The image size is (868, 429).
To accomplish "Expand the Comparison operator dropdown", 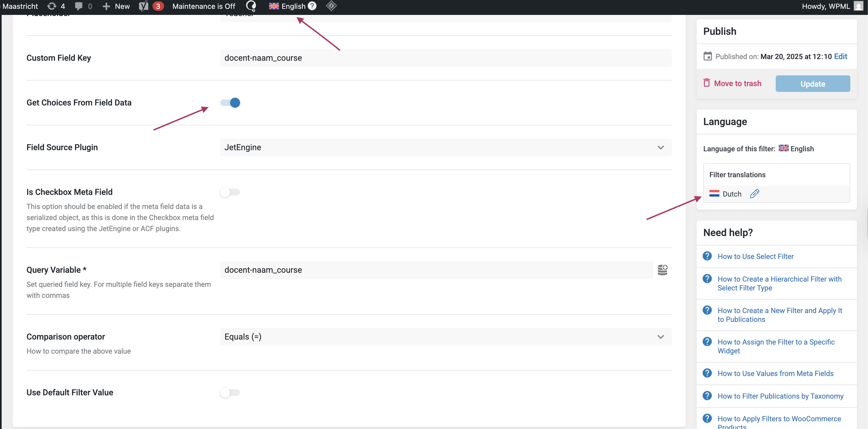I will [445, 337].
